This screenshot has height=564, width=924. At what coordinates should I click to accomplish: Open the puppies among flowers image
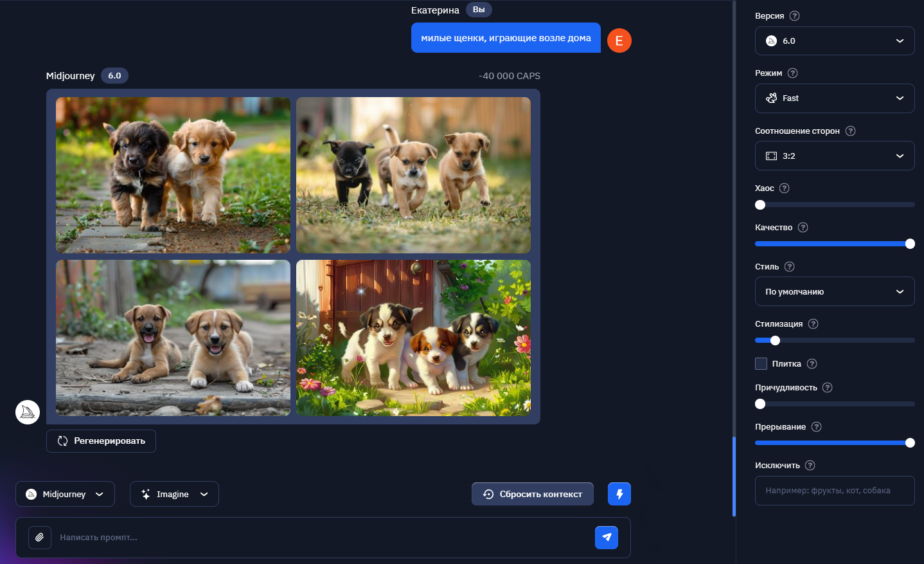pyautogui.click(x=413, y=338)
